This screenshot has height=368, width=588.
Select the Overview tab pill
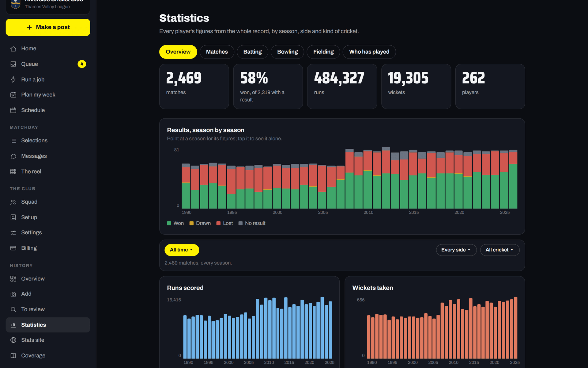tap(178, 52)
